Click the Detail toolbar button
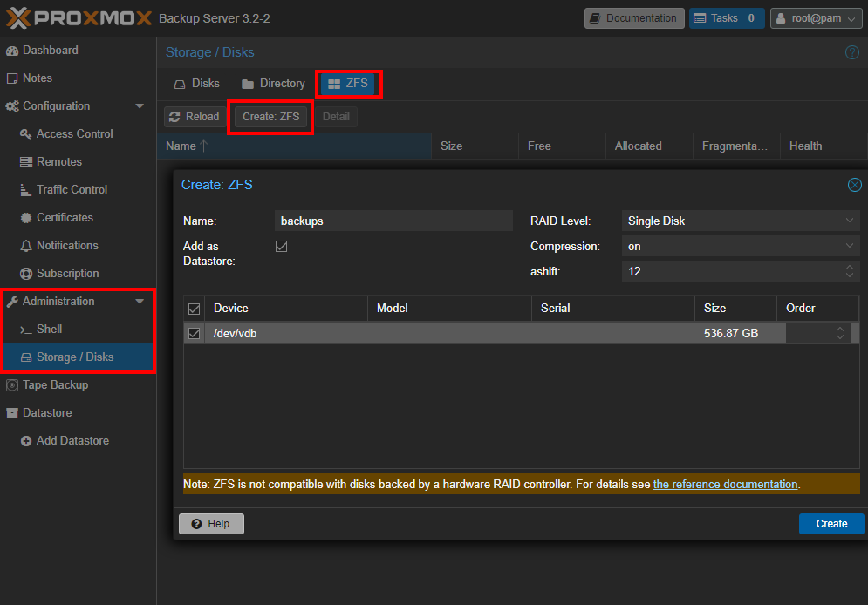Image resolution: width=868 pixels, height=605 pixels. tap(336, 117)
